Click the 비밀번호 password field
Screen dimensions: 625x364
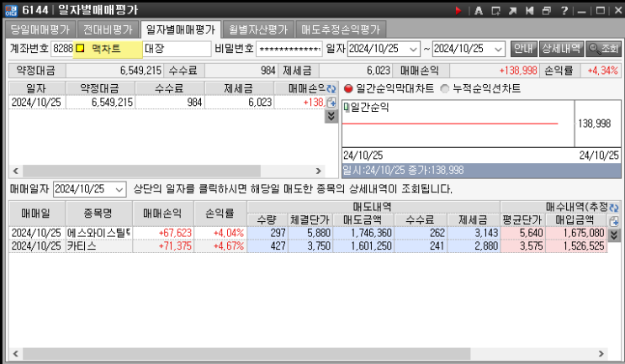pos(289,50)
